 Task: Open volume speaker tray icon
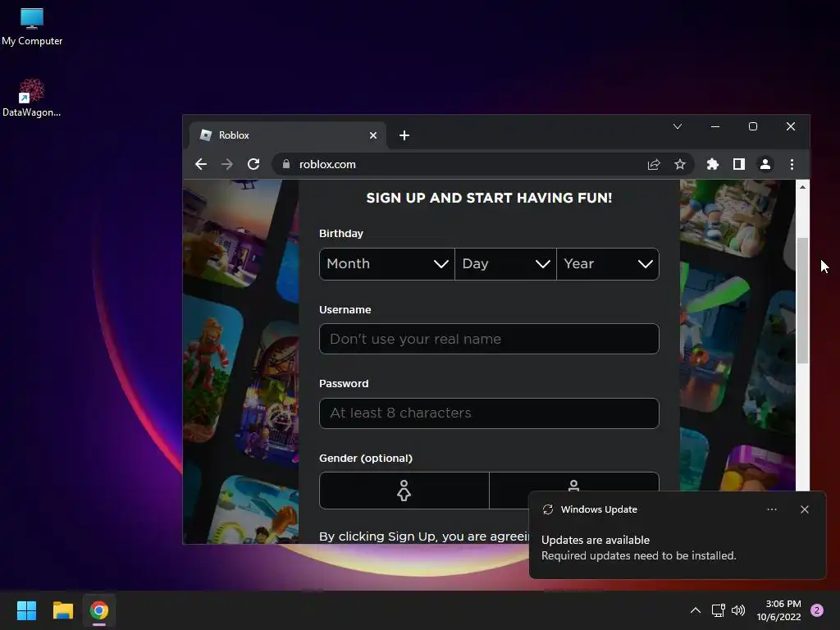[x=738, y=610]
